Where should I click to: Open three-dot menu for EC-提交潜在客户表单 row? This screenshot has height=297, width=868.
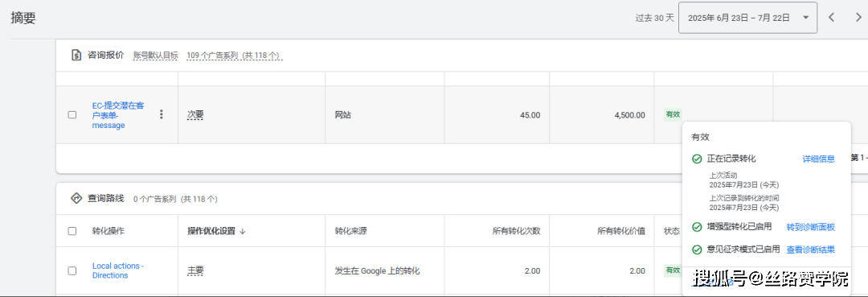(x=161, y=115)
